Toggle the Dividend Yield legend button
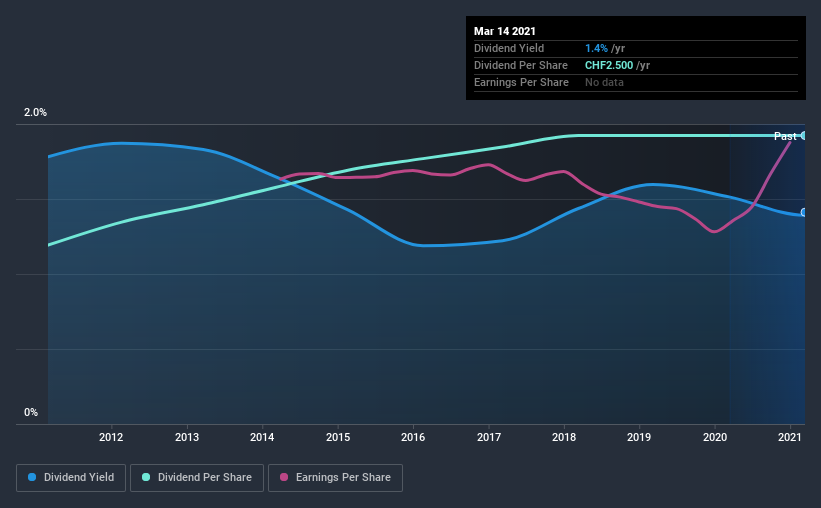Viewport: 821px width, 508px height. (71, 478)
